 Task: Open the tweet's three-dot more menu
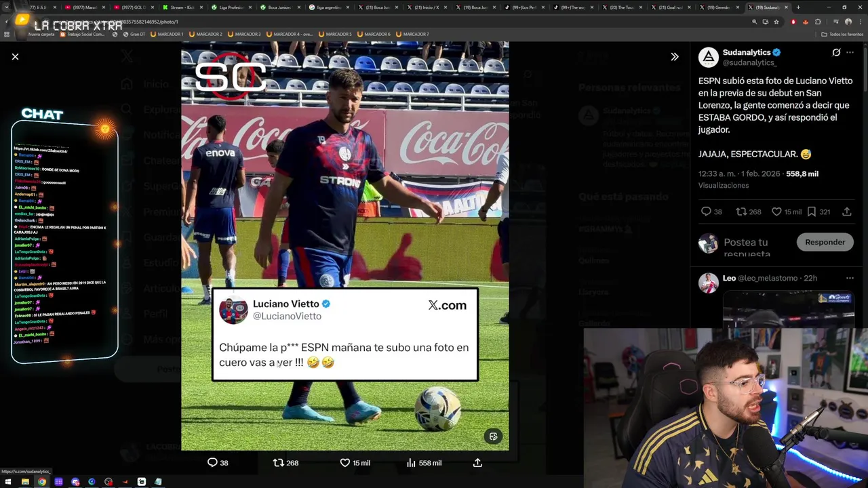[850, 52]
